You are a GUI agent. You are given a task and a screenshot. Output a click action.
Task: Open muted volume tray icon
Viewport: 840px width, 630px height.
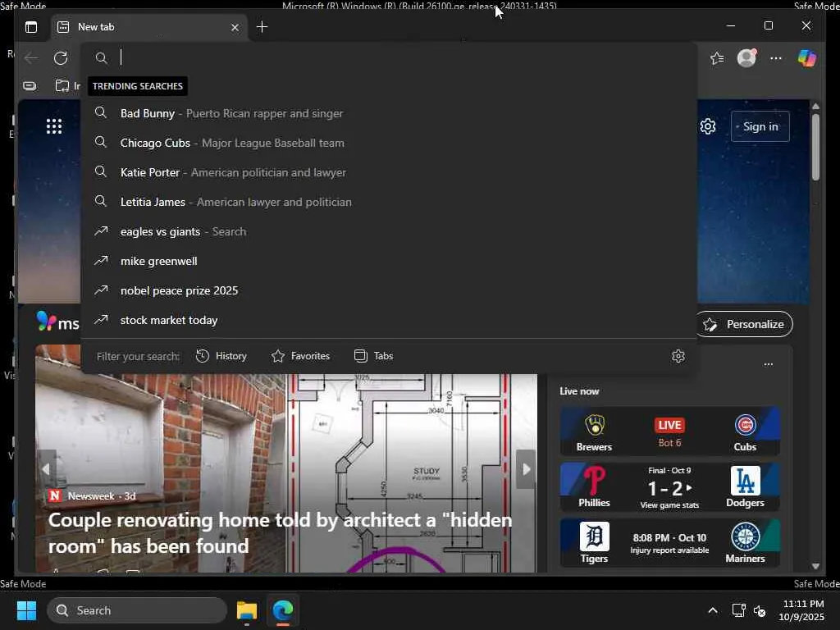[x=760, y=610]
